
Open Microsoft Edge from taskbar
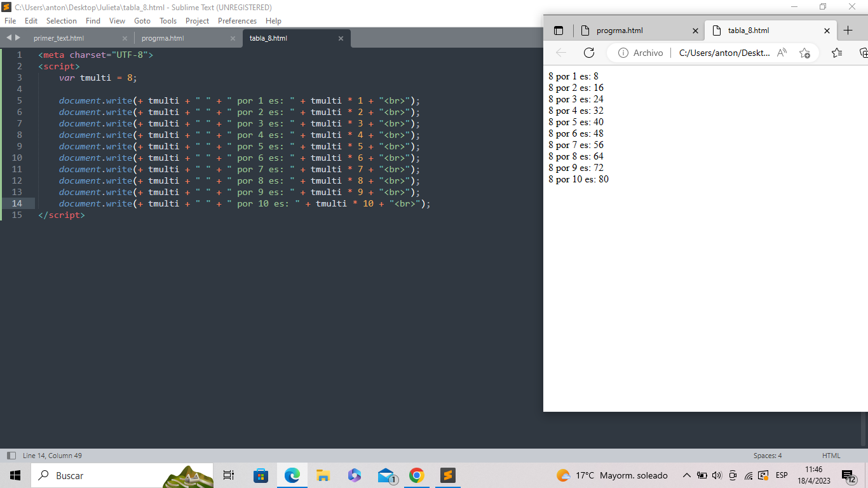(x=292, y=475)
